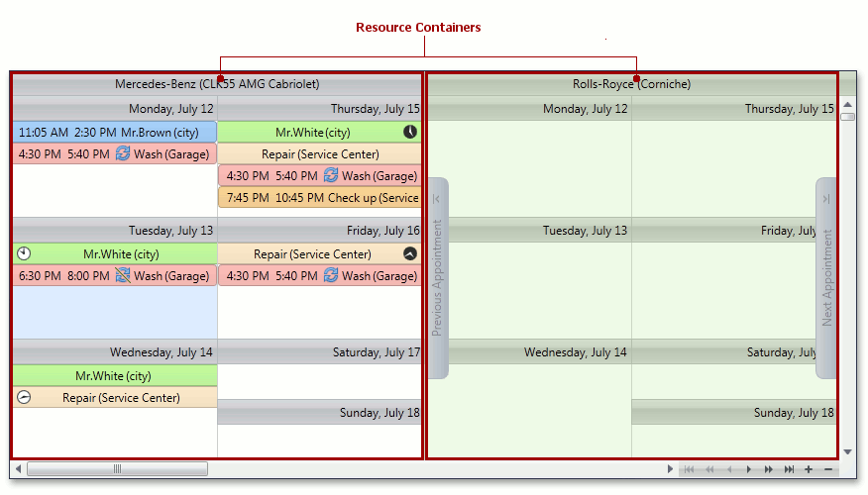The width and height of the screenshot is (868, 495).
Task: Click clock icon on Thursday Mr.White appointment
Action: tap(409, 132)
